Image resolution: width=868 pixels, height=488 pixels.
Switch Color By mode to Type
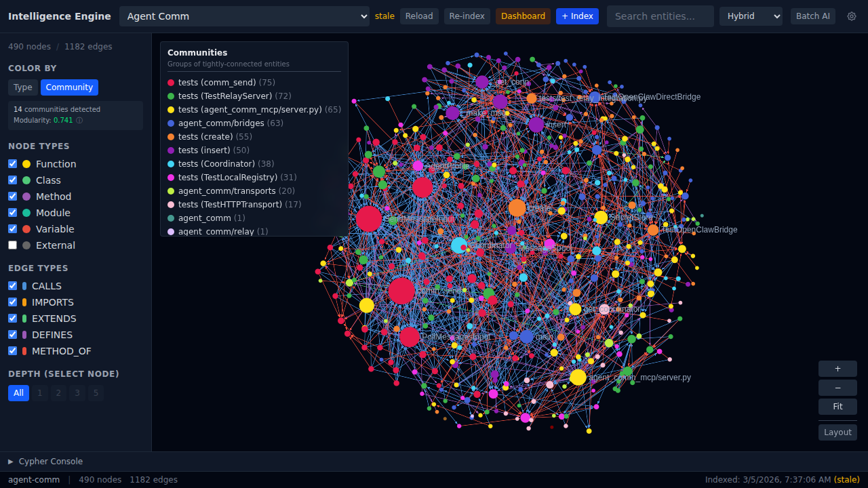[x=22, y=87]
